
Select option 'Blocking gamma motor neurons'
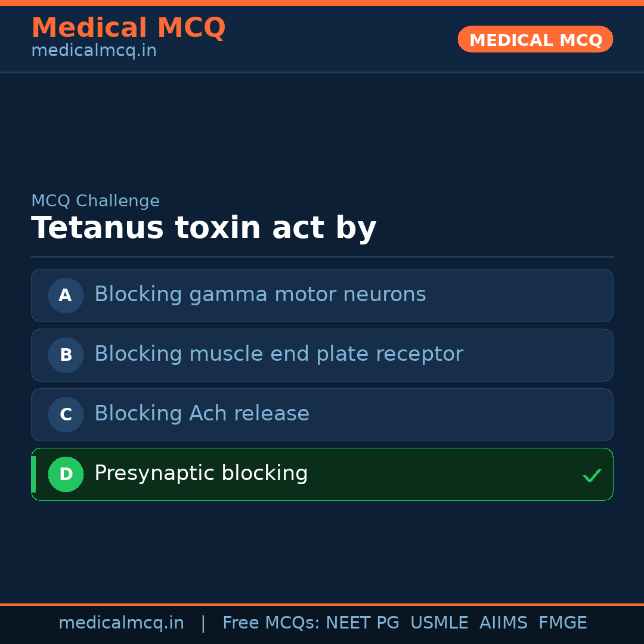260,295
